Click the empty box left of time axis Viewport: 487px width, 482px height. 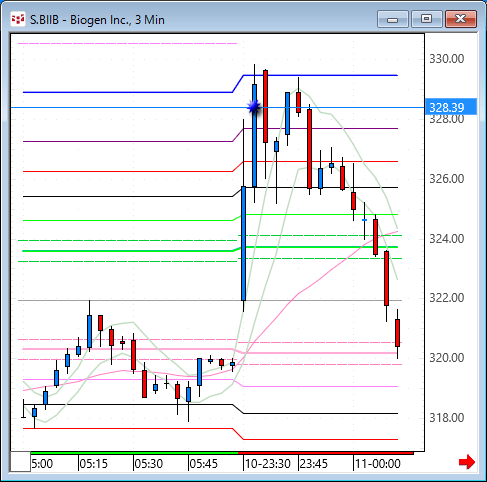click(x=20, y=462)
